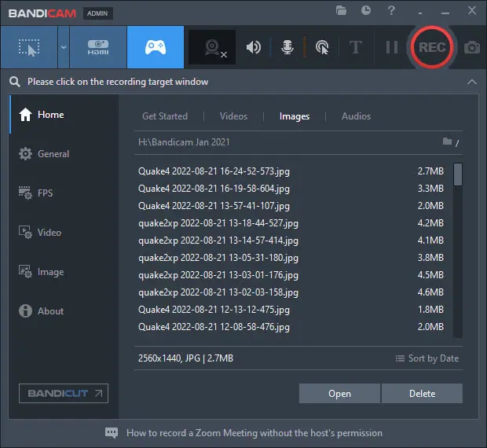Launch Bandicut with the BANDICUT button
The width and height of the screenshot is (487, 448).
tap(64, 394)
